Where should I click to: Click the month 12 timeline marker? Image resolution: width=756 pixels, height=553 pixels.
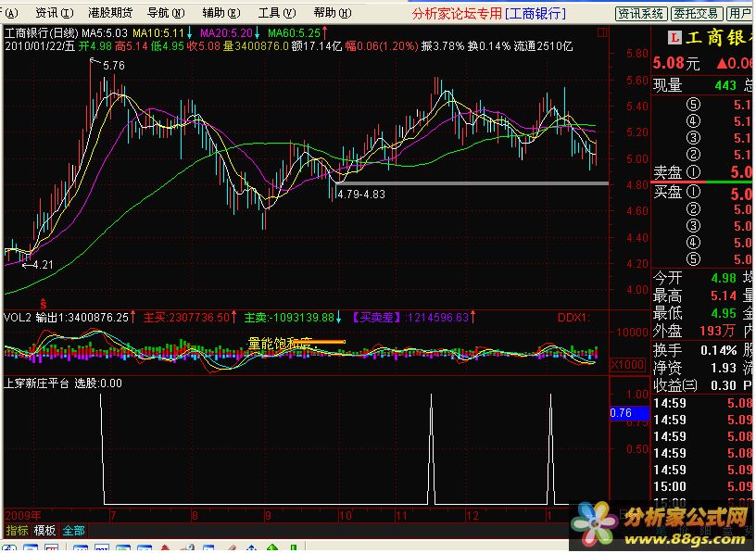(x=472, y=516)
